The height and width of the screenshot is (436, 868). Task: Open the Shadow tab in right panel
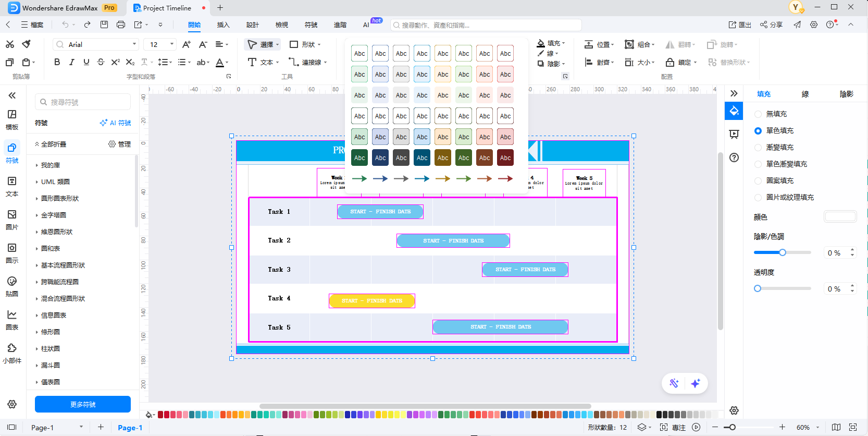click(846, 94)
